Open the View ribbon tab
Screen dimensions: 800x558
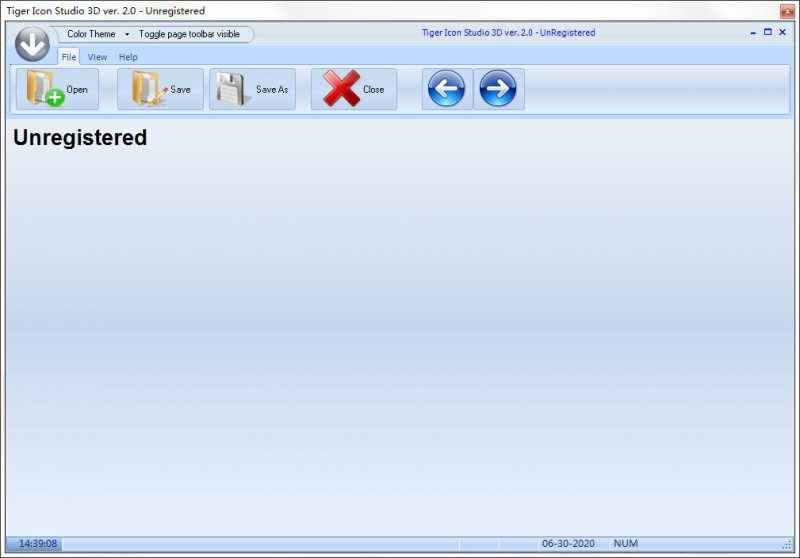tap(97, 57)
